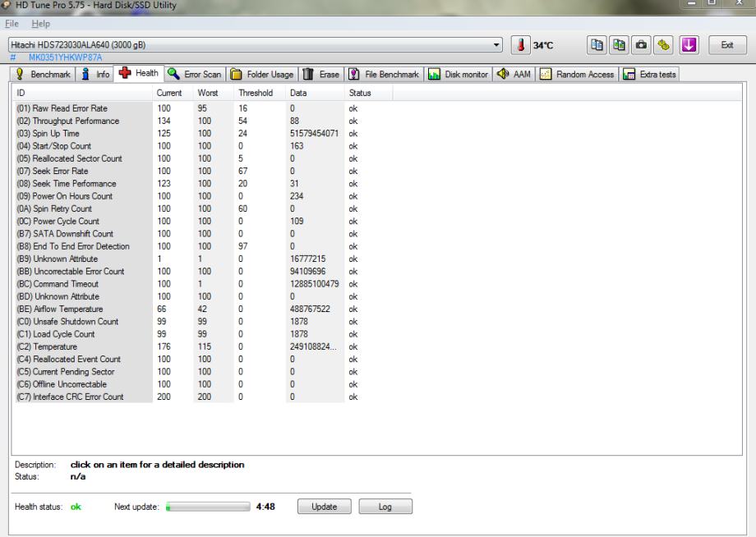Click the Folder Usage folder icon

(x=236, y=74)
